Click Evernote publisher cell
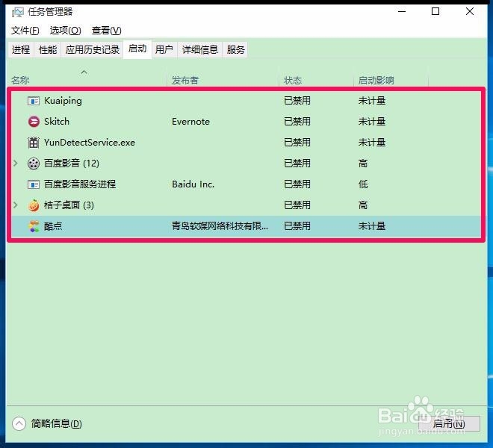Screen dimensions: 493x448 (190, 122)
